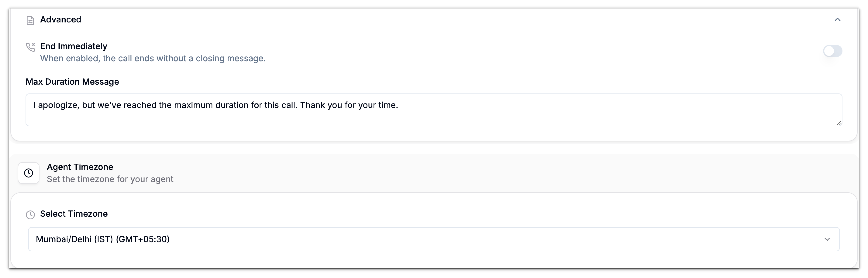Focus the Max Duration Message text field
This screenshot has height=278, width=868.
(434, 110)
